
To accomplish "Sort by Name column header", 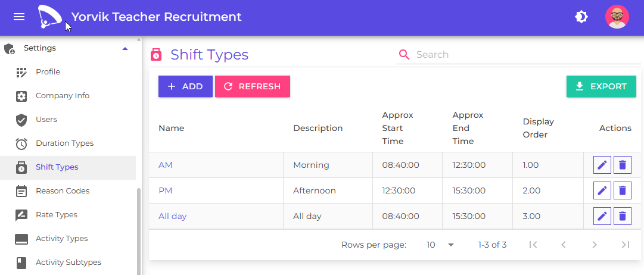I will (x=171, y=128).
